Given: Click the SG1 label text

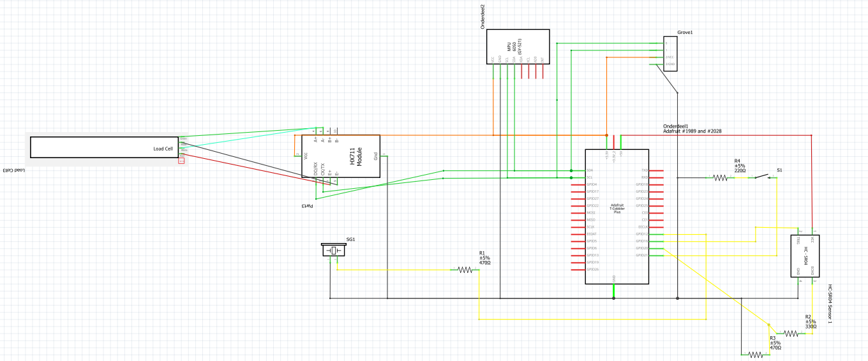Looking at the screenshot, I should [x=350, y=240].
